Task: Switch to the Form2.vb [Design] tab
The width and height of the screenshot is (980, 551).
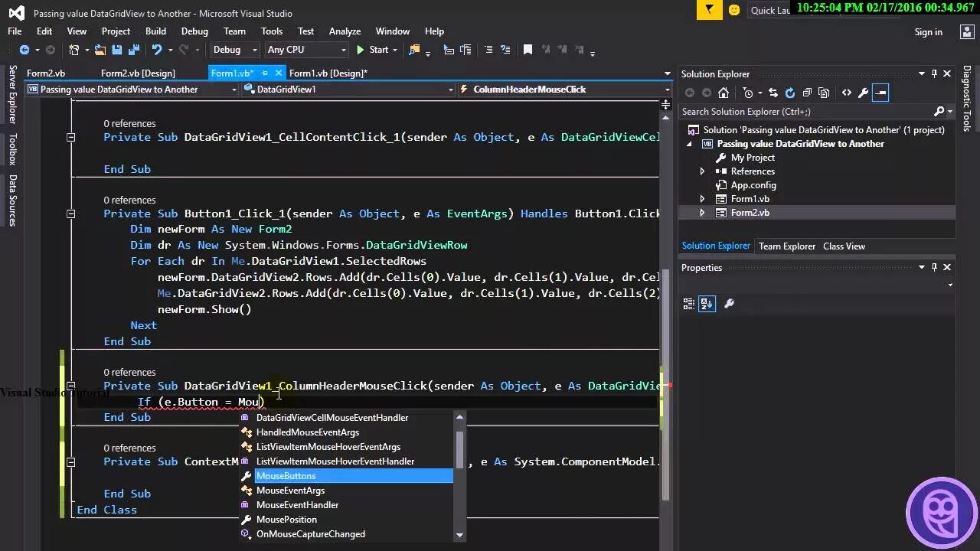Action: coord(138,73)
